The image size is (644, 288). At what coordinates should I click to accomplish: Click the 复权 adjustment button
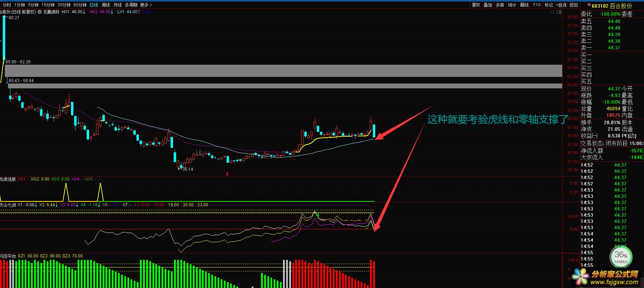tap(476, 5)
